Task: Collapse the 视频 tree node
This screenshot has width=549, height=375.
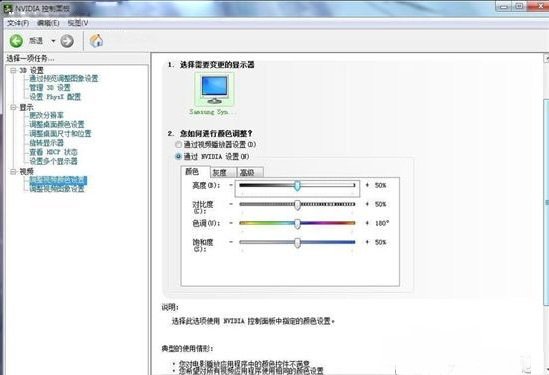Action: (x=13, y=172)
